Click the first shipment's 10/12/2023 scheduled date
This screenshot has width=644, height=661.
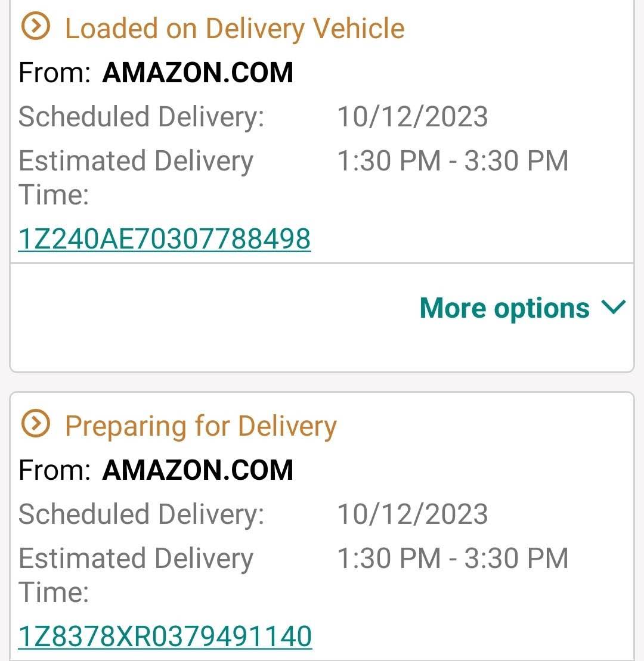pyautogui.click(x=413, y=116)
